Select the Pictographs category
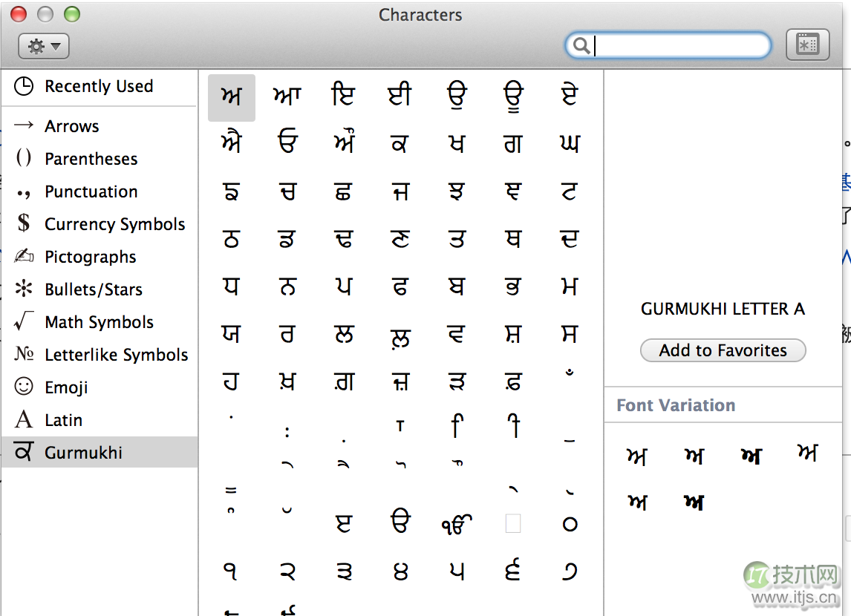851x616 pixels. coord(99,257)
